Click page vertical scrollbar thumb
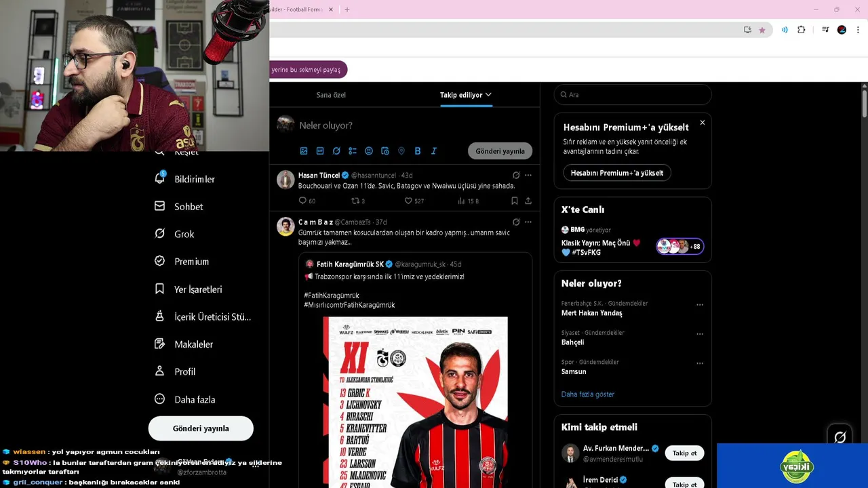The width and height of the screenshot is (868, 488). click(865, 103)
